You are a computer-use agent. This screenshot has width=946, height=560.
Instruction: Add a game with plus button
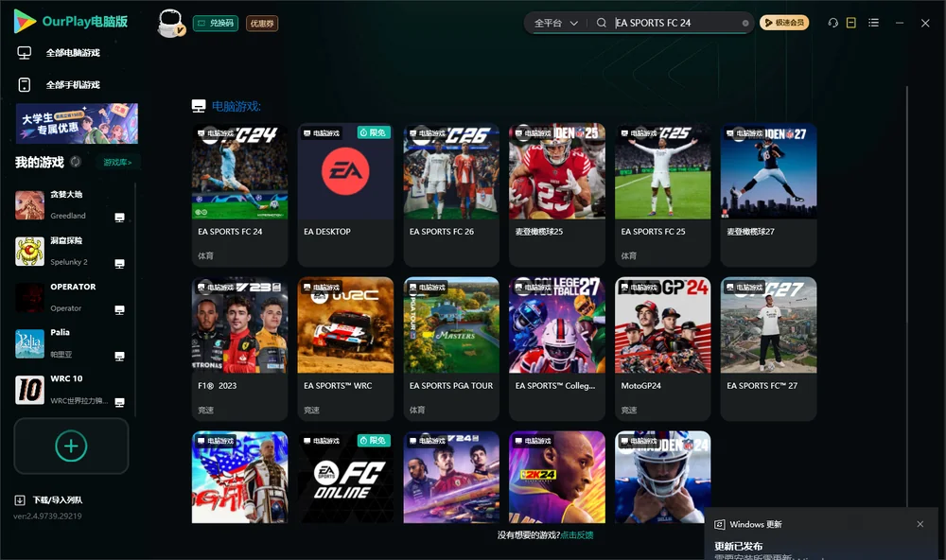point(71,446)
